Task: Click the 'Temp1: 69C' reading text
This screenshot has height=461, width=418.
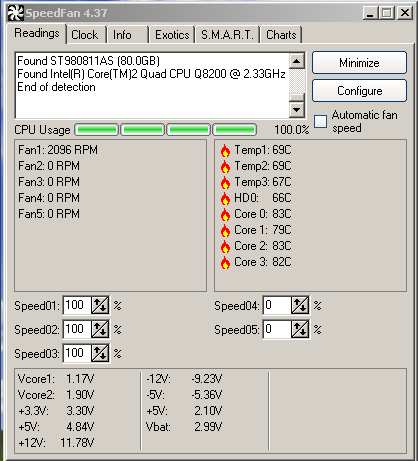Action: 263,150
